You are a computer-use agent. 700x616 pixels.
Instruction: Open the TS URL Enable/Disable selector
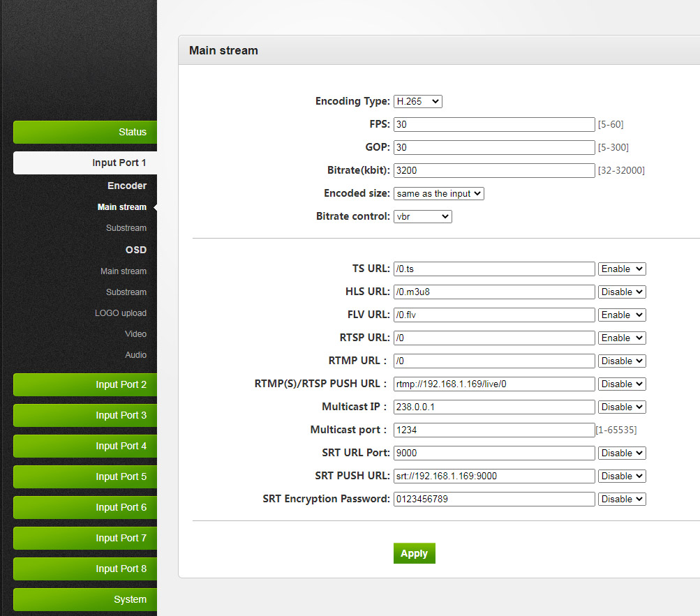(x=621, y=269)
